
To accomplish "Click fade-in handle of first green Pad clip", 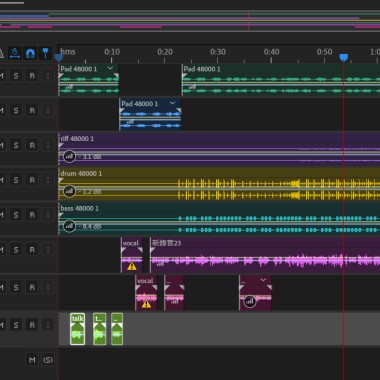I will click(x=61, y=76).
